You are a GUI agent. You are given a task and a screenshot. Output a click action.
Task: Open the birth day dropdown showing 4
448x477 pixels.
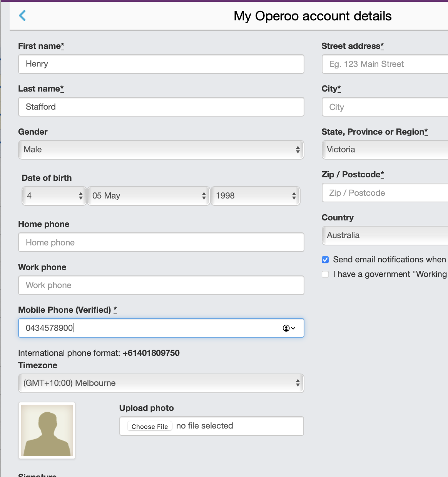(54, 196)
